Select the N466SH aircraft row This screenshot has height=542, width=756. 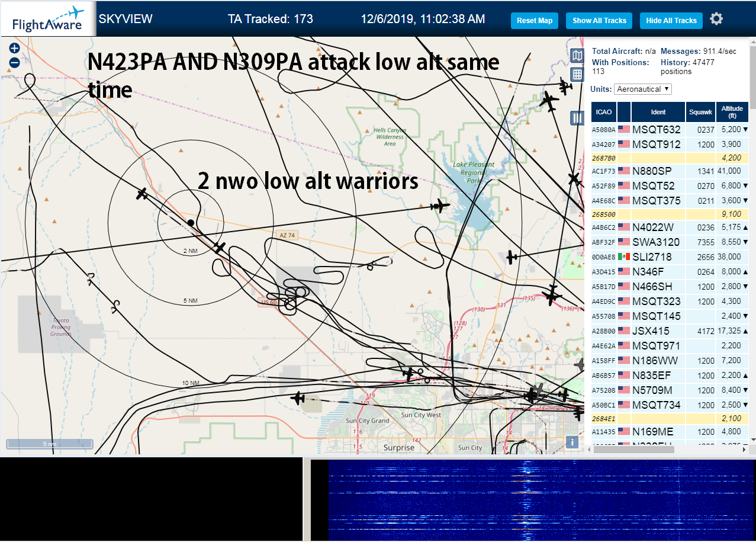coord(670,287)
